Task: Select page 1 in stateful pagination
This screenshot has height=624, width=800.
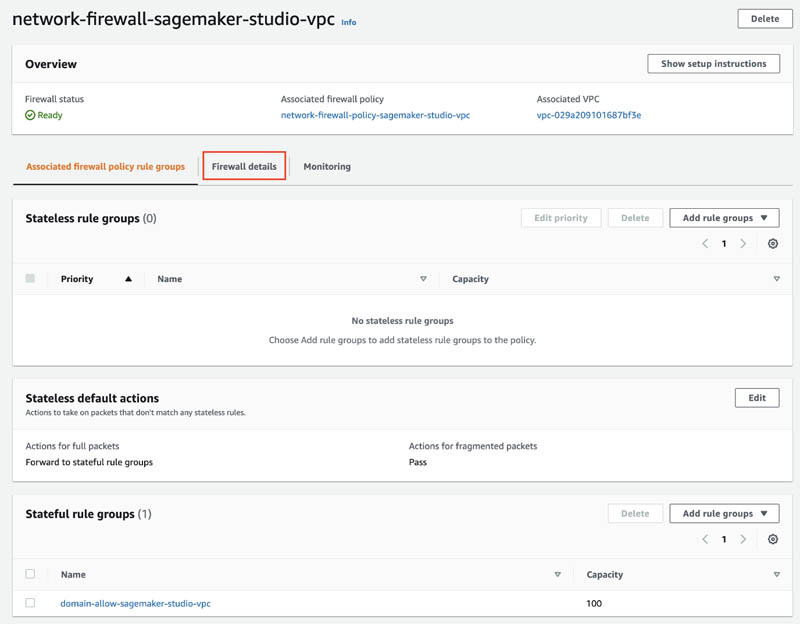Action: pos(724,539)
